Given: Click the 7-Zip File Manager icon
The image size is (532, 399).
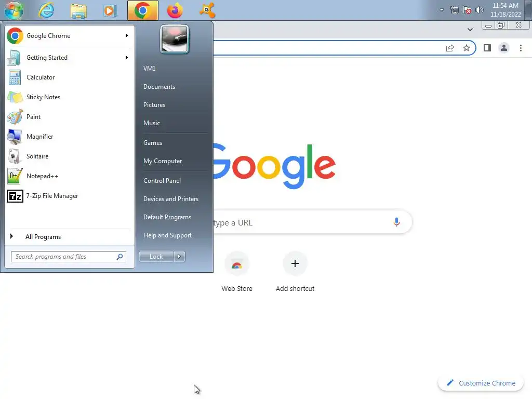Looking at the screenshot, I should (15, 196).
